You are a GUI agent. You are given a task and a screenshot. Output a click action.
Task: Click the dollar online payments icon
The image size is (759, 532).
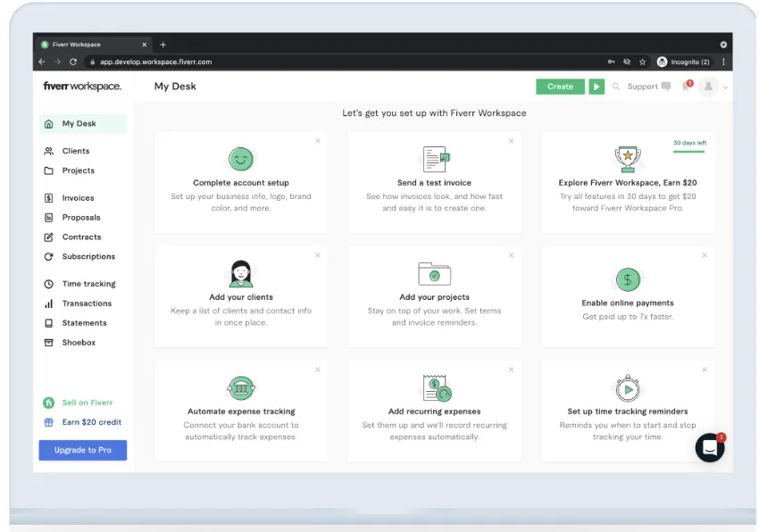(x=628, y=279)
